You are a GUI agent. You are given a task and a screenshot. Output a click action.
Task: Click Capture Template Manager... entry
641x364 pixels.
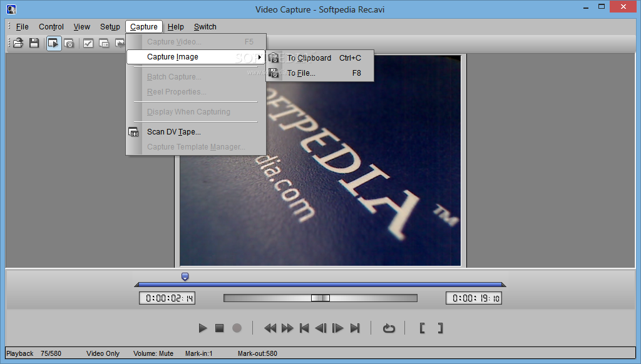196,147
